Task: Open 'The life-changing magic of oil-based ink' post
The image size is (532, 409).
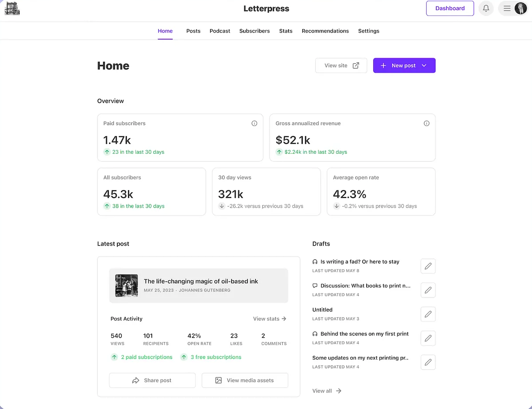Action: (201, 281)
